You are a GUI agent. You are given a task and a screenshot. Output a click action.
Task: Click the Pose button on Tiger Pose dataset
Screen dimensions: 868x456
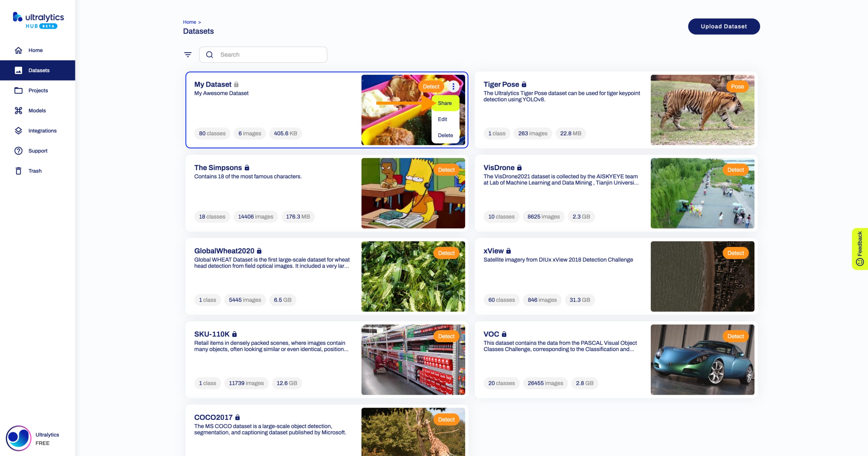(x=737, y=86)
